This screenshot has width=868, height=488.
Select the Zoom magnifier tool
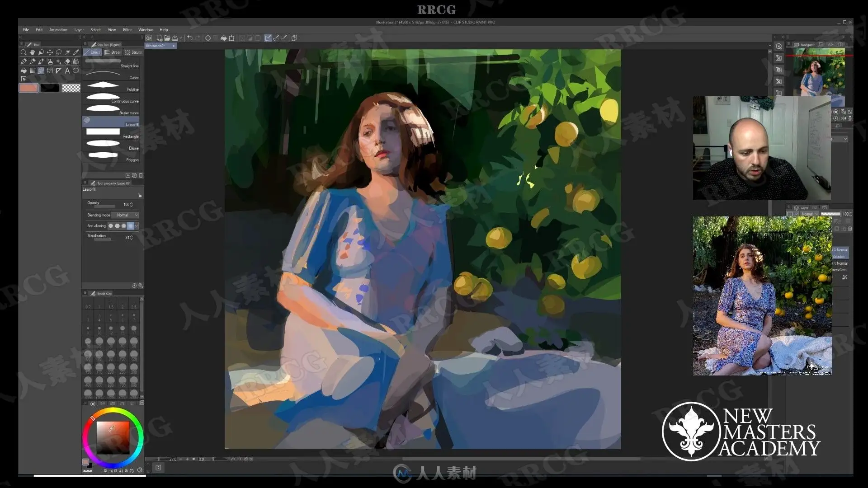pos(24,52)
